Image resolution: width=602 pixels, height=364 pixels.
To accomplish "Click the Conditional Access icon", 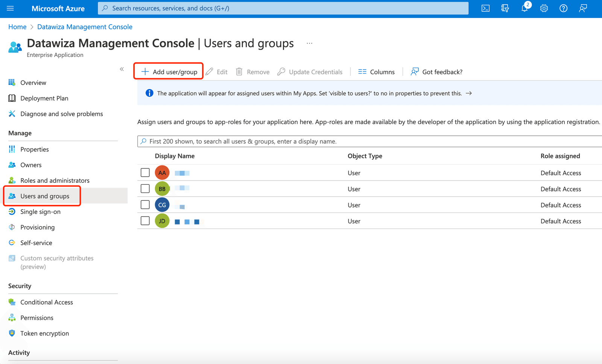I will pyautogui.click(x=12, y=302).
